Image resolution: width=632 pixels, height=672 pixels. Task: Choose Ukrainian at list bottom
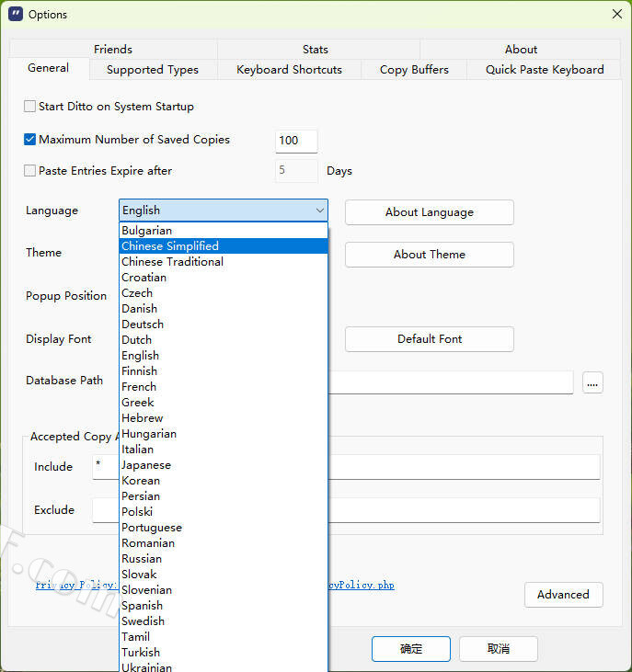tap(224, 666)
